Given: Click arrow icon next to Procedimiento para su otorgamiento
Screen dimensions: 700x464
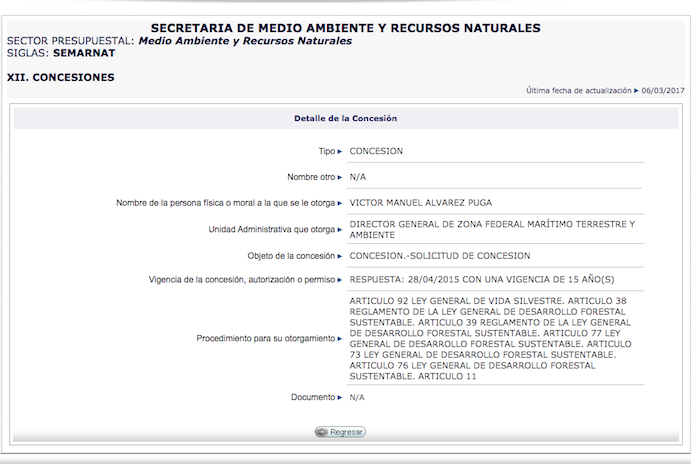Looking at the screenshot, I should [340, 338].
